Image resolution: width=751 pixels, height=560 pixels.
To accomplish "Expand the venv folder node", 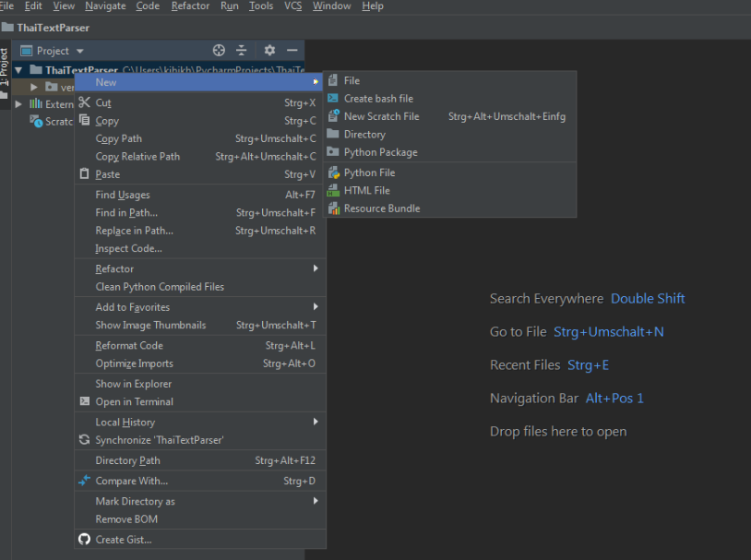I will (x=34, y=87).
